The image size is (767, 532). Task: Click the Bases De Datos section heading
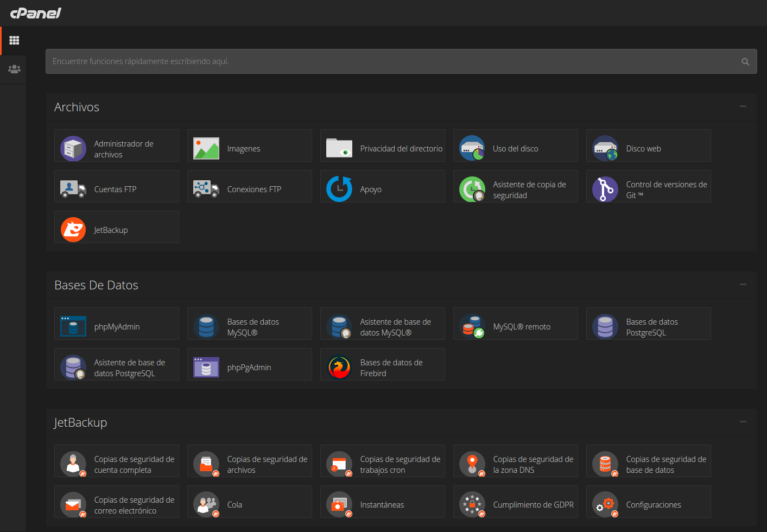[x=96, y=285]
